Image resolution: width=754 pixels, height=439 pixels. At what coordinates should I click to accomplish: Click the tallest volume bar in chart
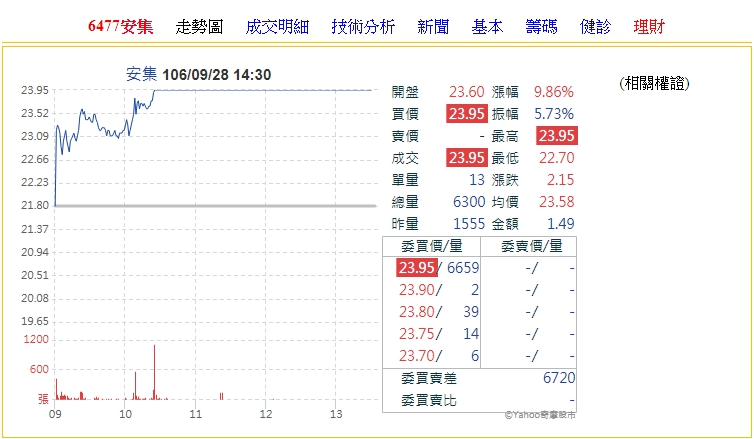[x=154, y=372]
